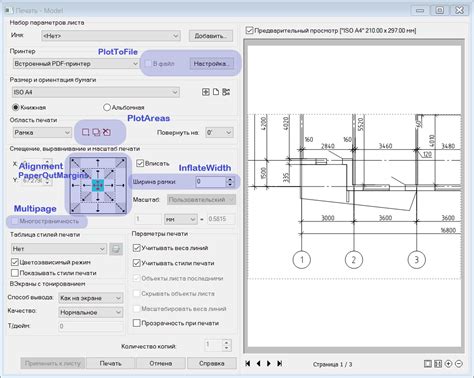Click the Добавить button
Viewport: 474px width, 378px height.
(211, 36)
